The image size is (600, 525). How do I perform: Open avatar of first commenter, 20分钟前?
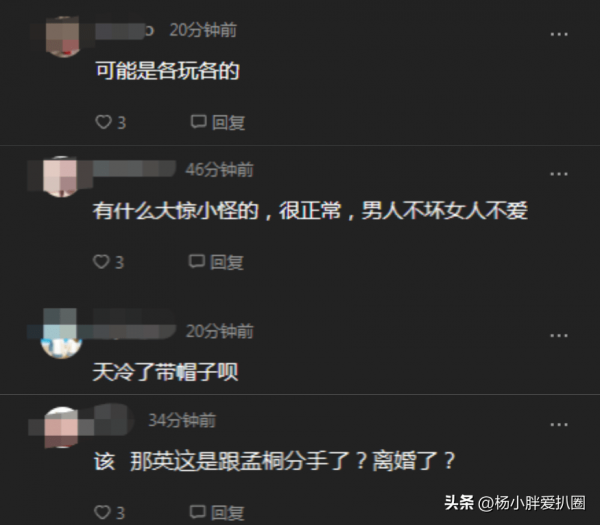coord(63,37)
